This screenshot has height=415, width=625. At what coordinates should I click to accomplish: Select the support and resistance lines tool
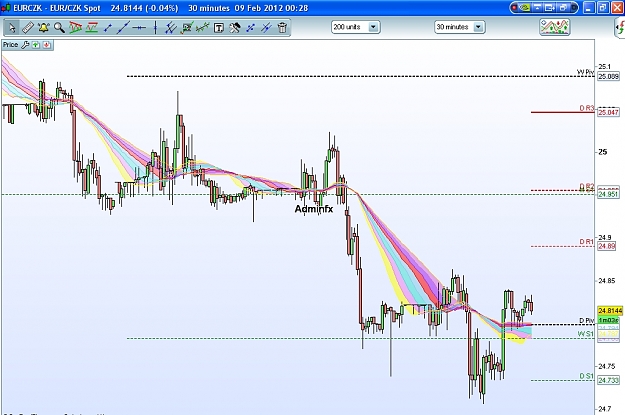click(x=91, y=28)
